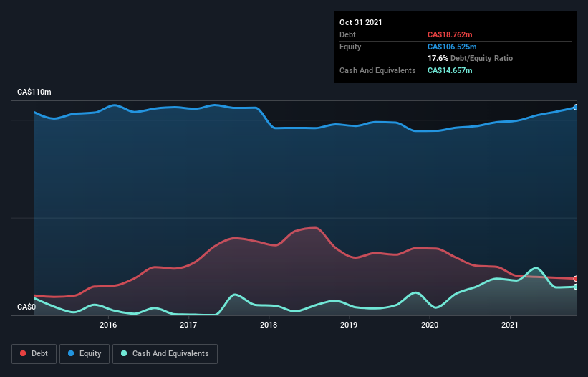Image resolution: width=588 pixels, height=377 pixels.
Task: Click the CA$18.762m debt value
Action: [x=450, y=34]
